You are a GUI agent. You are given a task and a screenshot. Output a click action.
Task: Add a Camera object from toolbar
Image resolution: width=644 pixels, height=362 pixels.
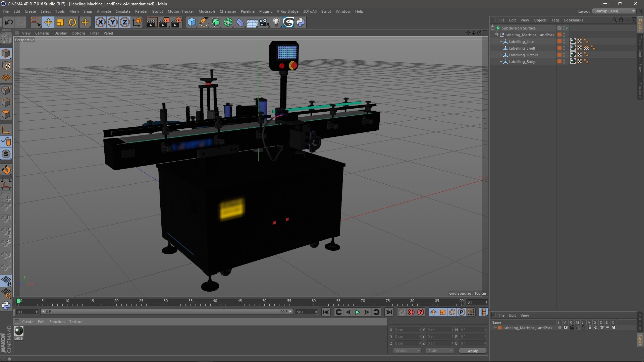tap(264, 22)
